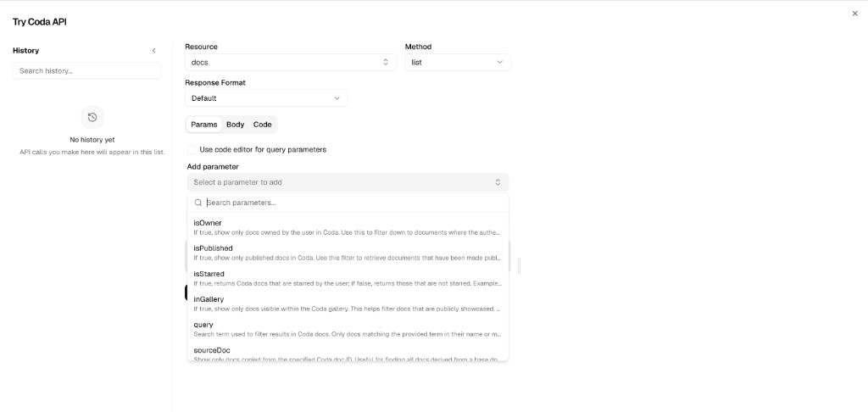The height and width of the screenshot is (412, 868).
Task: Click the No history yet message
Action: [92, 140]
